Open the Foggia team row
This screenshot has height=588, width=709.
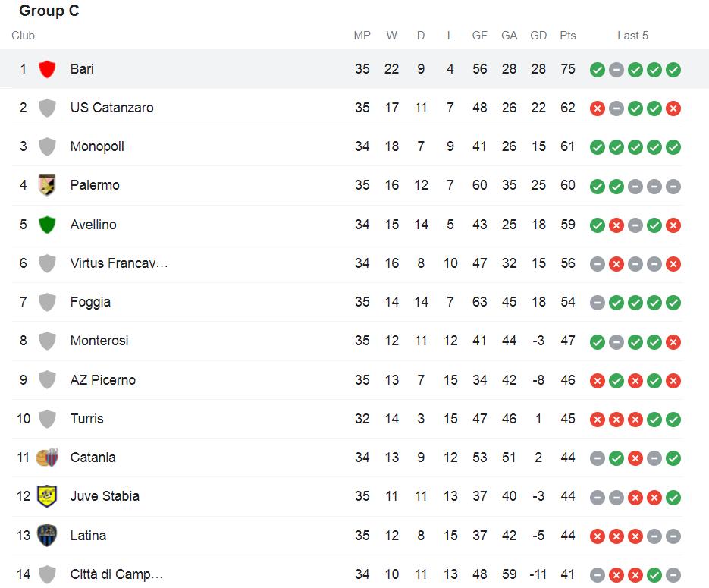tap(347, 302)
